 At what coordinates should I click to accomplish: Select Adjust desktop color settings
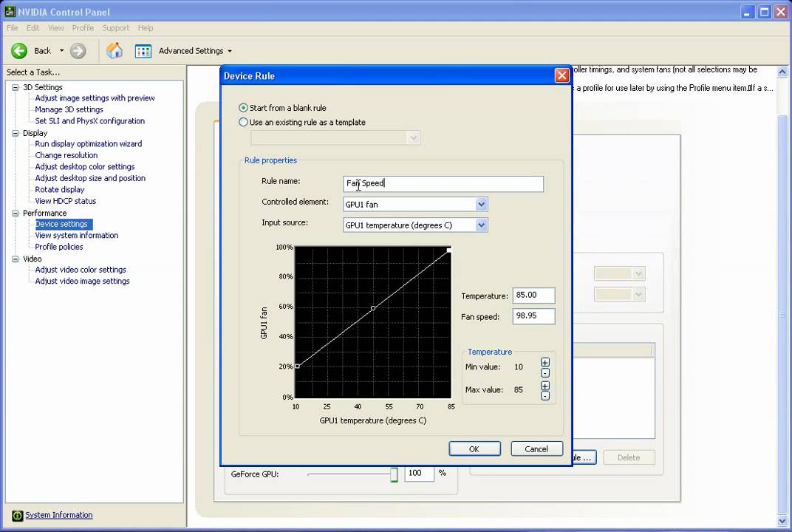(x=85, y=166)
